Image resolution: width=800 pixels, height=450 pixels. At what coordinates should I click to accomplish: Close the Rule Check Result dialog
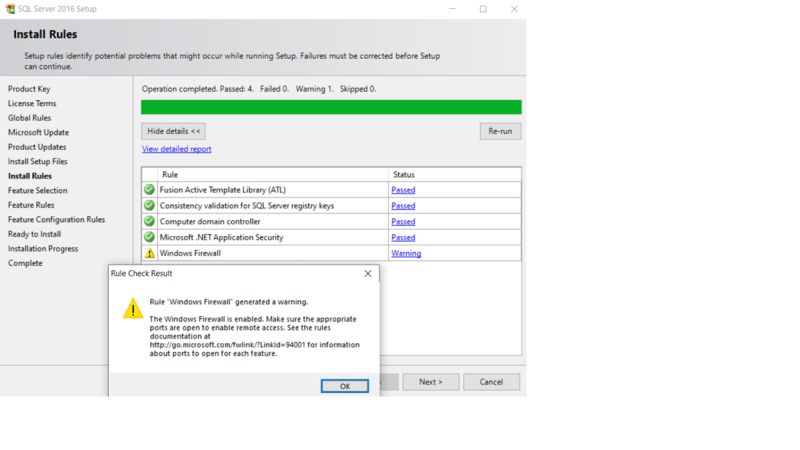pos(367,273)
